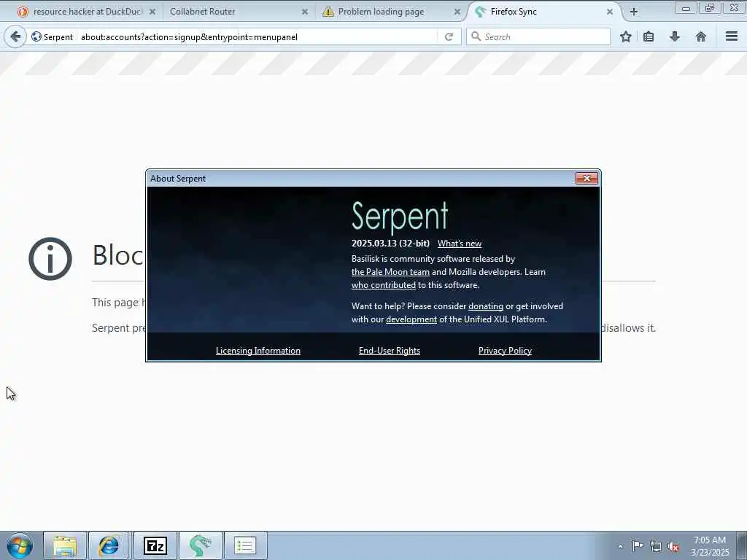Show hidden tray icons arrow
747x560 pixels.
pyautogui.click(x=620, y=546)
